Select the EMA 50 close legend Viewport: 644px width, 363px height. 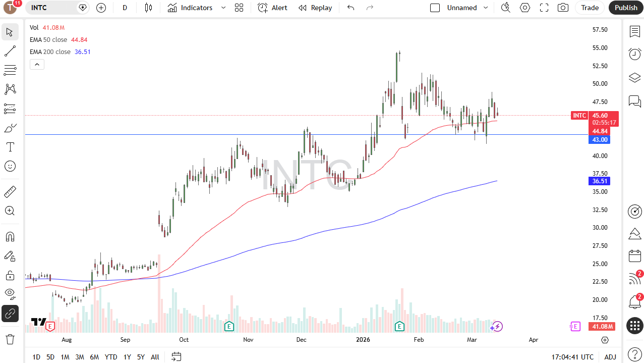click(48, 40)
